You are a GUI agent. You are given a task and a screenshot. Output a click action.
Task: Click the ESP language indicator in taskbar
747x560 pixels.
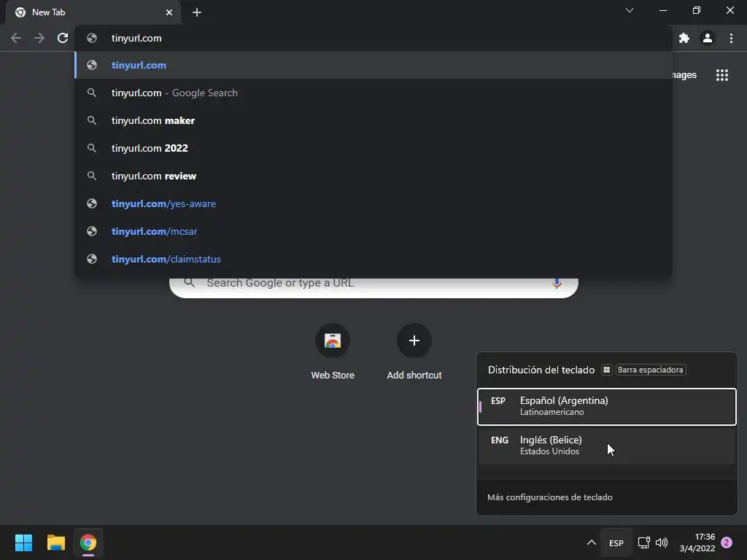click(x=616, y=542)
